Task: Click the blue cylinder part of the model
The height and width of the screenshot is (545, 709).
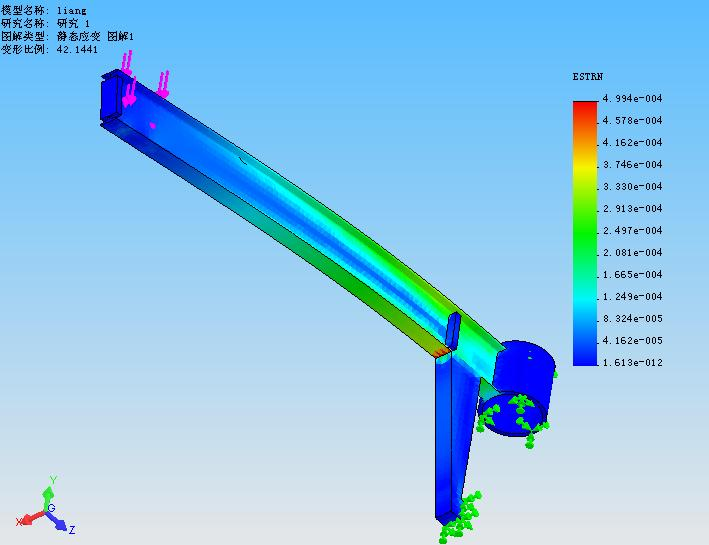Action: click(x=525, y=375)
